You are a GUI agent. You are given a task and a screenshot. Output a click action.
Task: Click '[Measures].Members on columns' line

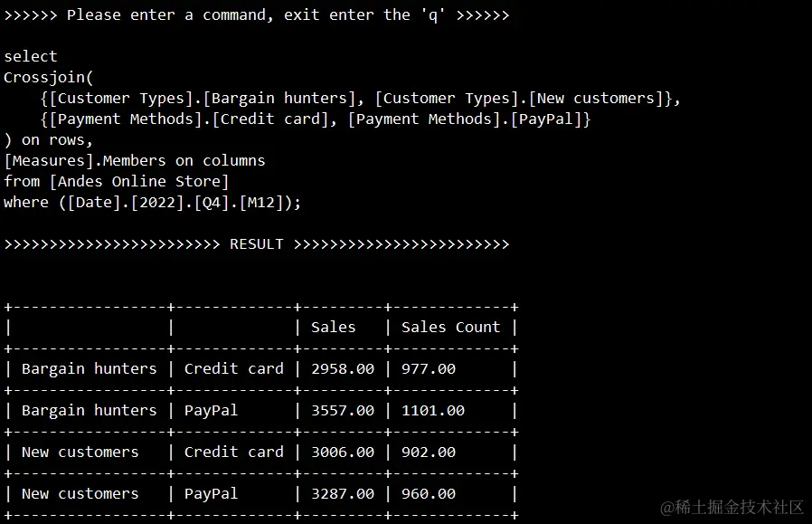click(x=135, y=161)
